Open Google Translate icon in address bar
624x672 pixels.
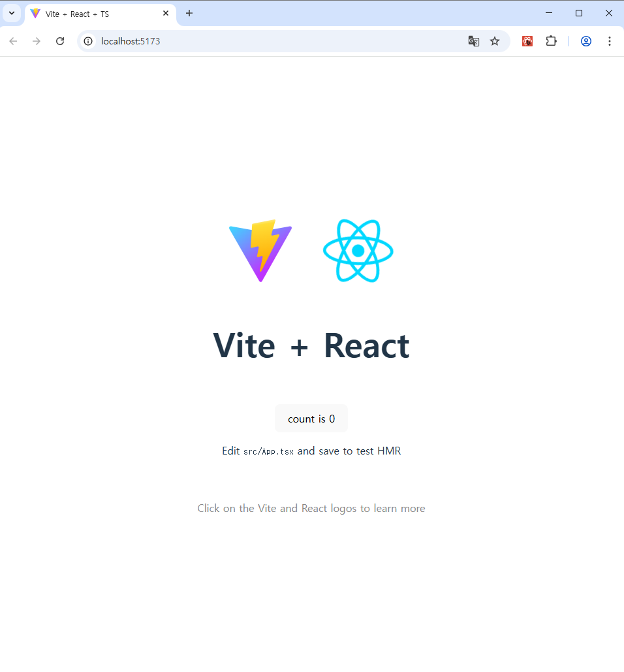[x=474, y=41]
